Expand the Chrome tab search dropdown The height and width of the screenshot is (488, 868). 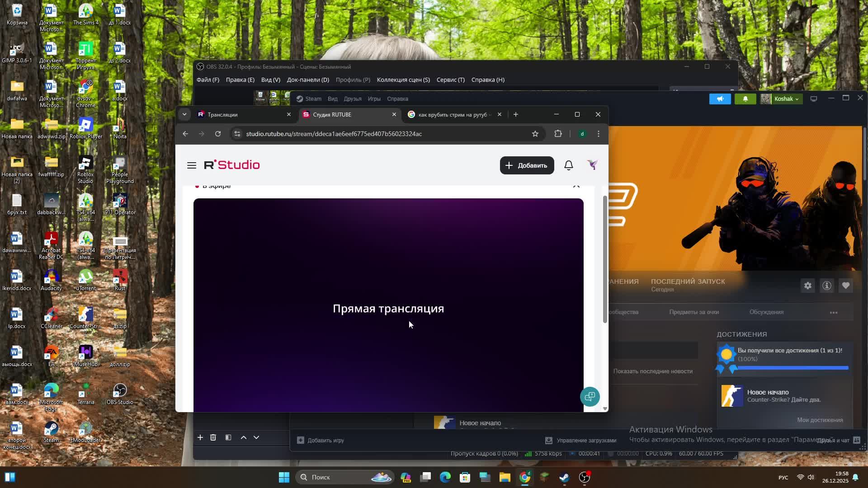pos(184,115)
